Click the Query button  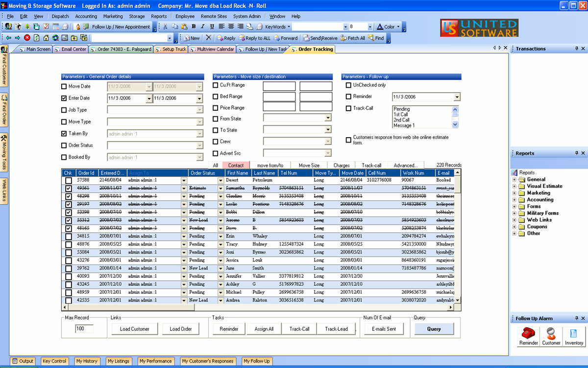pos(434,329)
